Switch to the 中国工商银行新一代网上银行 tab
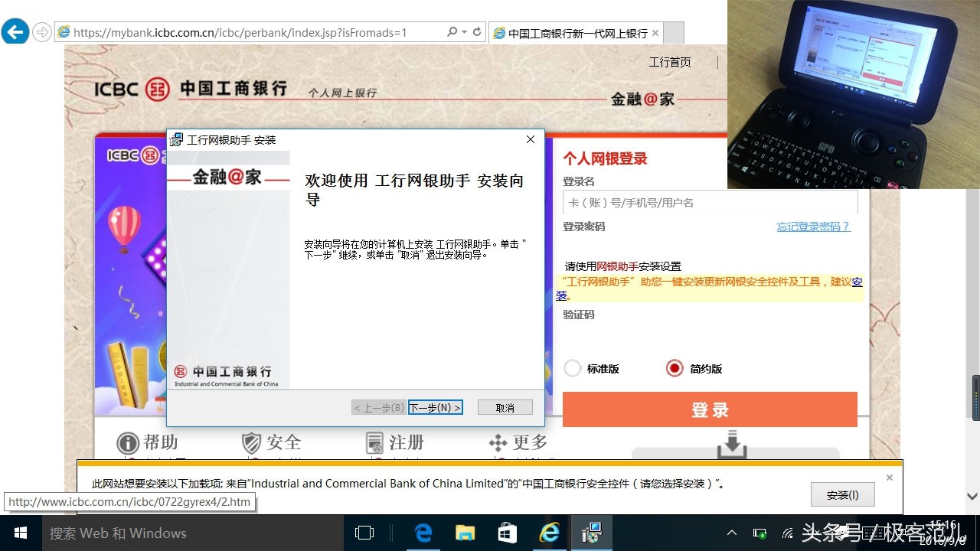The width and height of the screenshot is (980, 551). (577, 33)
